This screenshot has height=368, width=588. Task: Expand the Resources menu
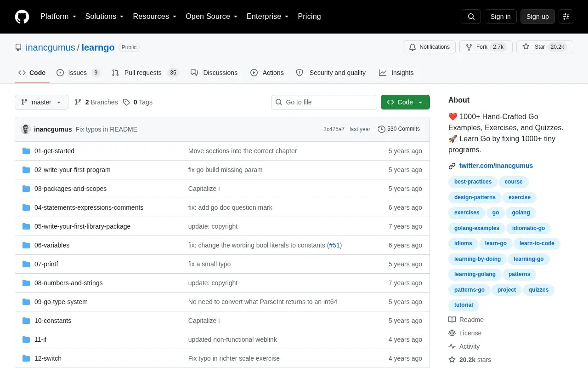(x=155, y=17)
